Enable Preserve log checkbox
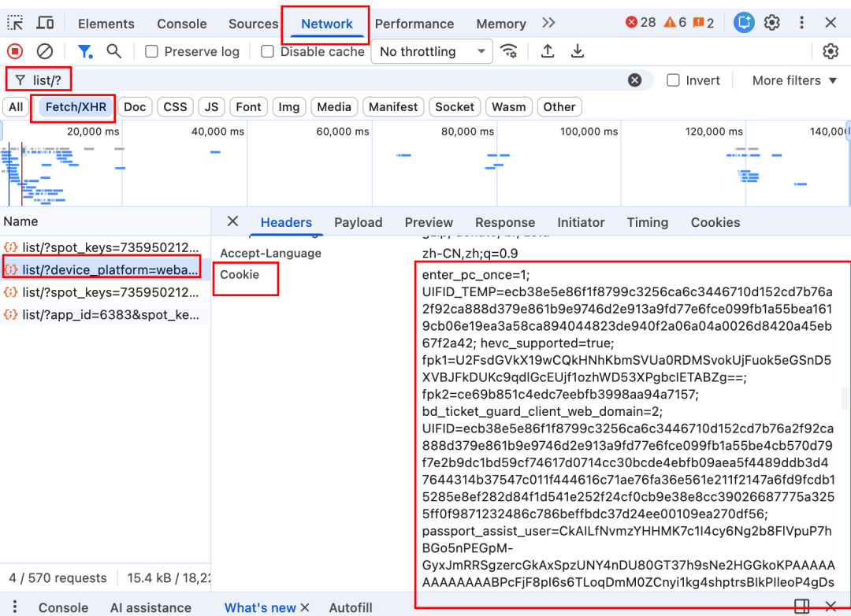This screenshot has width=851, height=616. pyautogui.click(x=151, y=51)
